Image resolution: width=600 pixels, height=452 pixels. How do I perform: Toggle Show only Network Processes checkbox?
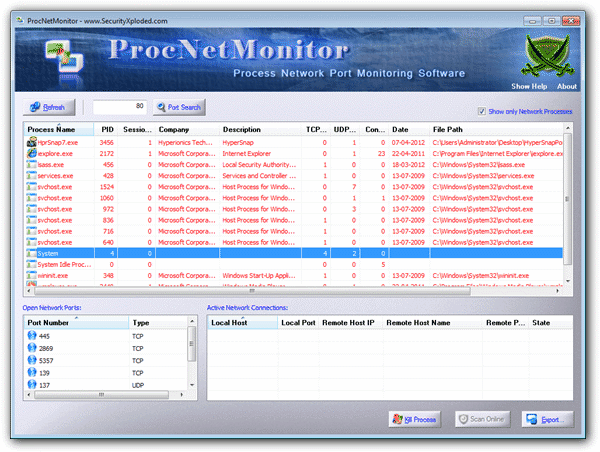click(482, 111)
